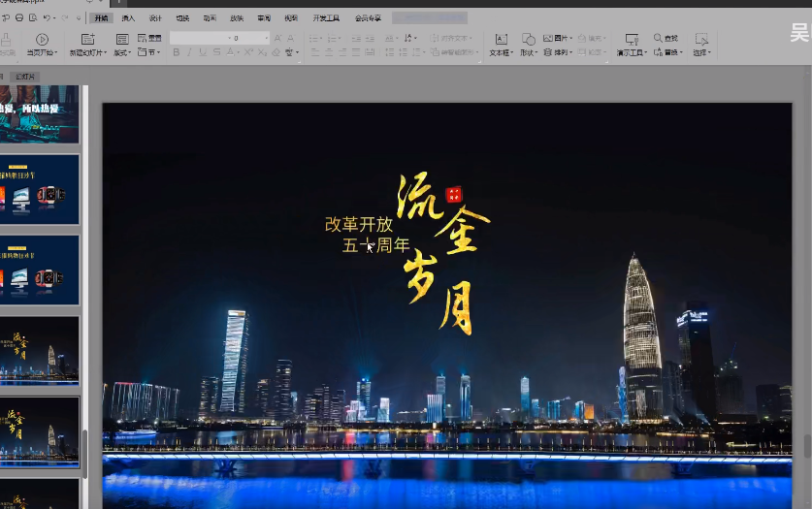Toggle Italic formatting button

(x=189, y=52)
